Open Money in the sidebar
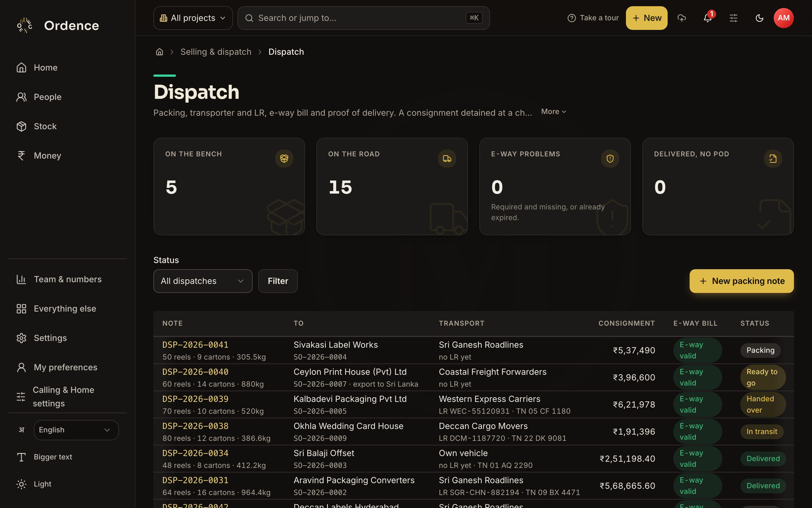Image resolution: width=812 pixels, height=508 pixels. click(67, 156)
